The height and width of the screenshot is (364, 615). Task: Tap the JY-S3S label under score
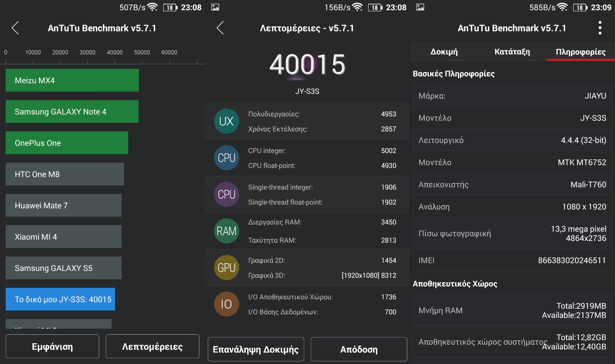[x=307, y=91]
